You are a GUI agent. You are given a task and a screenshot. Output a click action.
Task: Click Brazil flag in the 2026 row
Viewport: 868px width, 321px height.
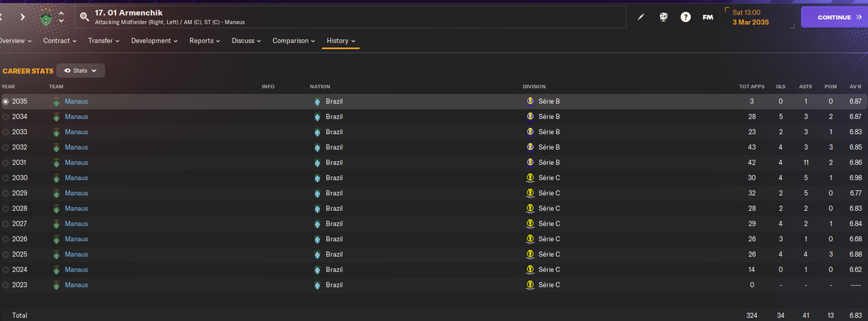click(x=317, y=239)
